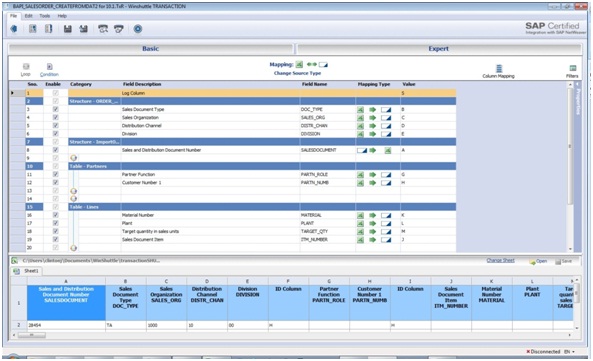Open the language EN dropdown

pyautogui.click(x=569, y=352)
